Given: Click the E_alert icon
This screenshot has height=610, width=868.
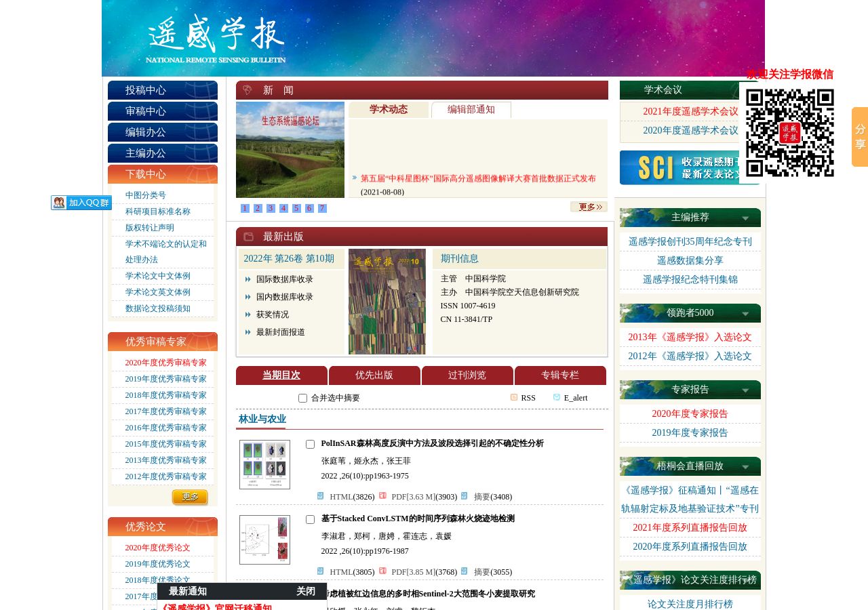Looking at the screenshot, I should click(x=557, y=397).
